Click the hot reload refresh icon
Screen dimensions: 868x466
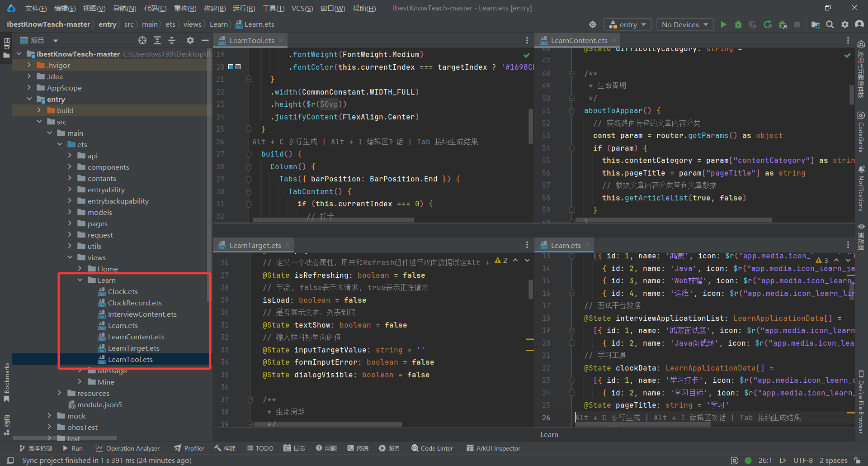768,24
